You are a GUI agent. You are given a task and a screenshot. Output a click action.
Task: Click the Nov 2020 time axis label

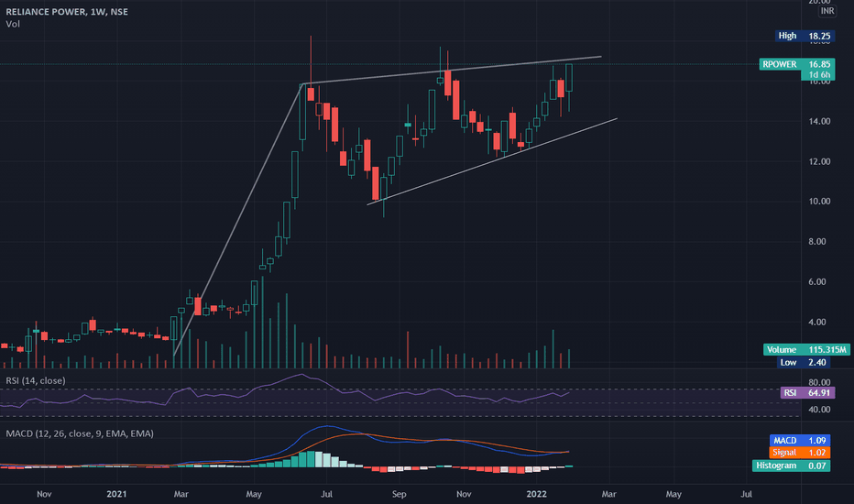point(44,494)
